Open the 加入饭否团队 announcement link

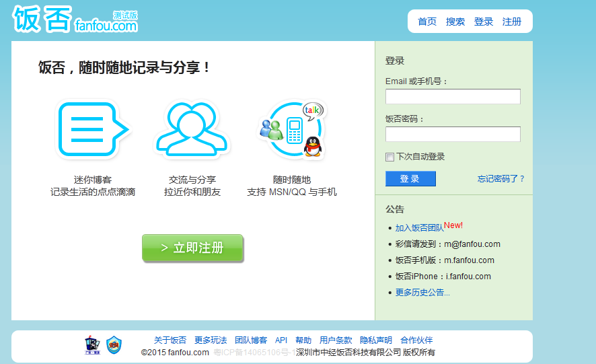pos(419,228)
